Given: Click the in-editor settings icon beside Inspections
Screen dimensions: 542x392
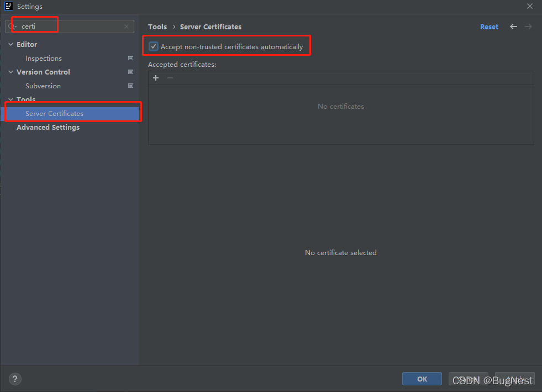Looking at the screenshot, I should [x=130, y=58].
